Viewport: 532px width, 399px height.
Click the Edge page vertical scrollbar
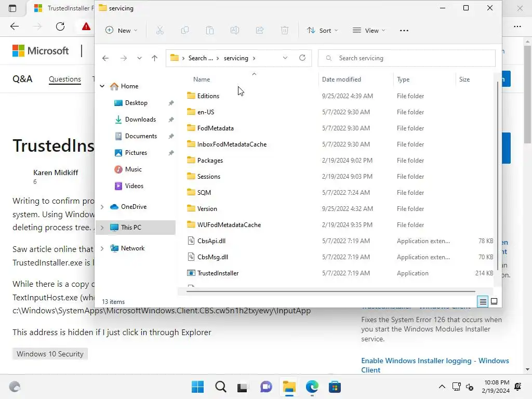(x=527, y=95)
